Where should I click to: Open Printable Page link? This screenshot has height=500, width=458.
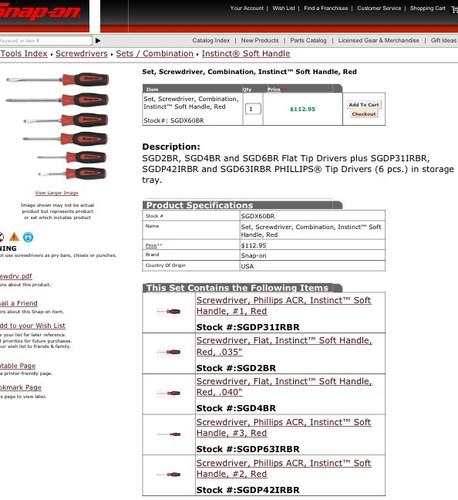18,366
